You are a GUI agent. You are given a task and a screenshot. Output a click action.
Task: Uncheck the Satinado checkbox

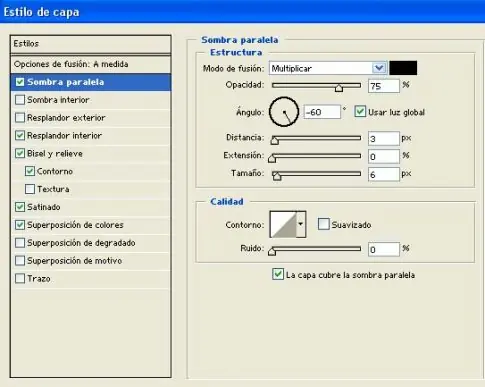pyautogui.click(x=20, y=207)
